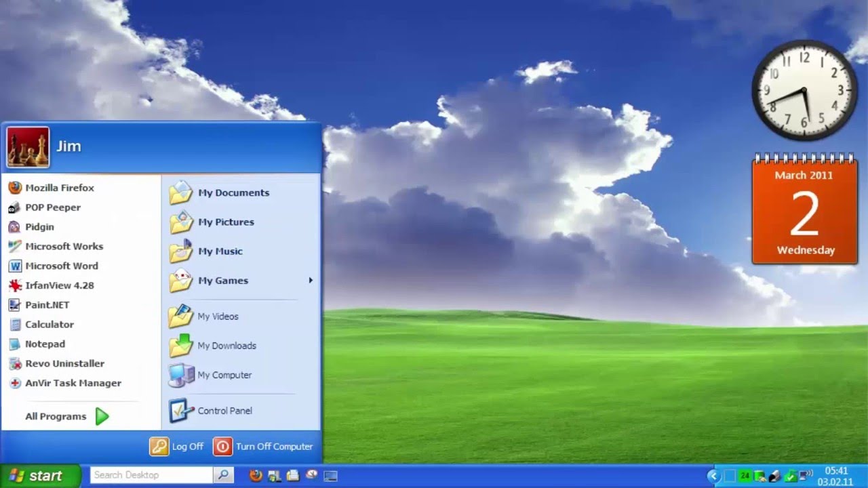Screen dimensions: 868x488
Task: Launch Microsoft Word
Action: click(x=53, y=266)
